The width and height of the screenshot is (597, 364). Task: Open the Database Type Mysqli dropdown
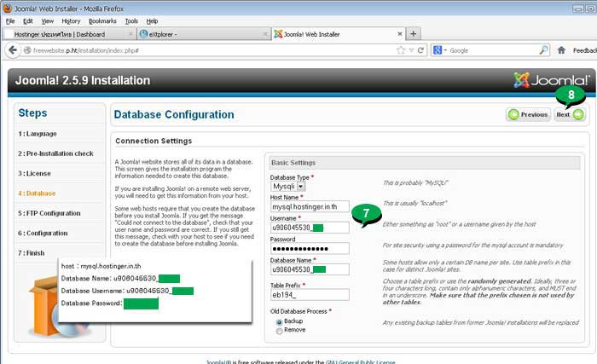[x=288, y=186]
